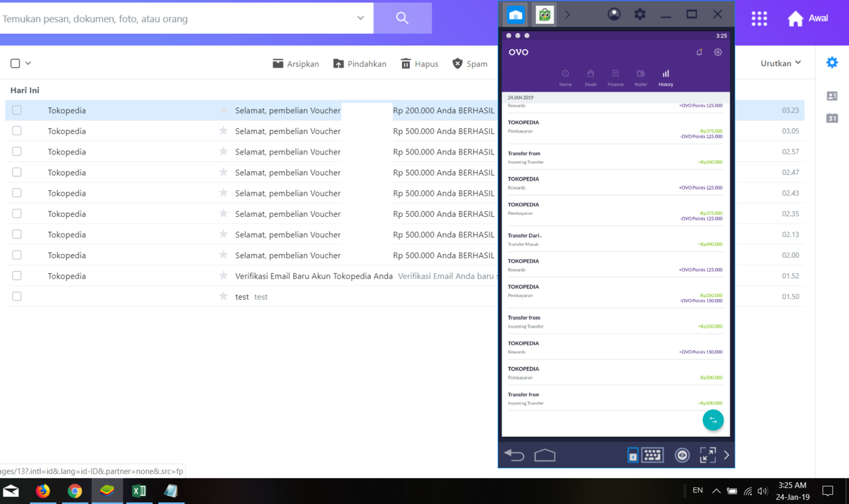Image resolution: width=849 pixels, height=504 pixels.
Task: Open the Yahoo apps grid icon
Action: click(759, 19)
